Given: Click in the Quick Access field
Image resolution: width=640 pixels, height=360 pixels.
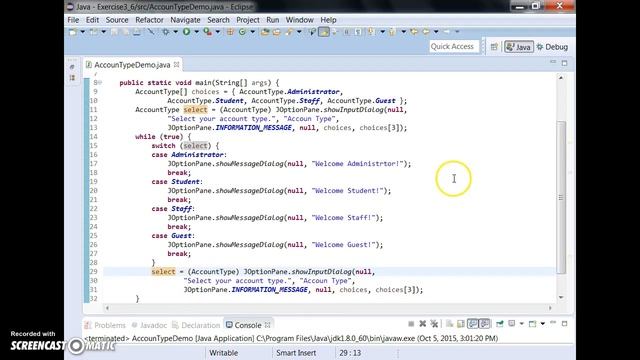Looking at the screenshot, I should coord(454,47).
